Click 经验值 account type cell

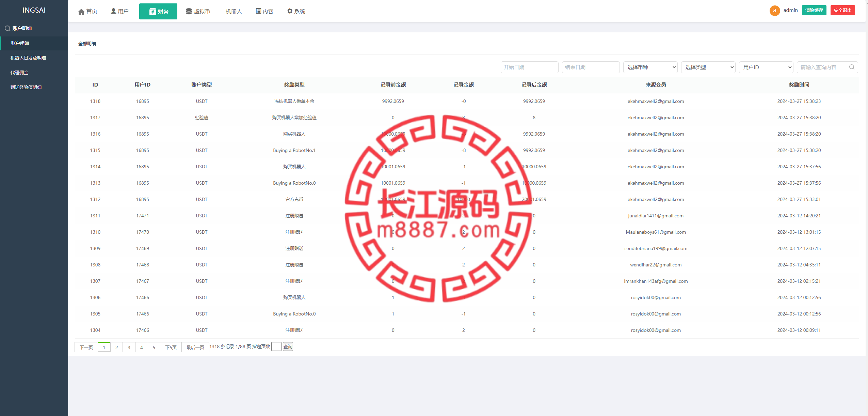202,118
